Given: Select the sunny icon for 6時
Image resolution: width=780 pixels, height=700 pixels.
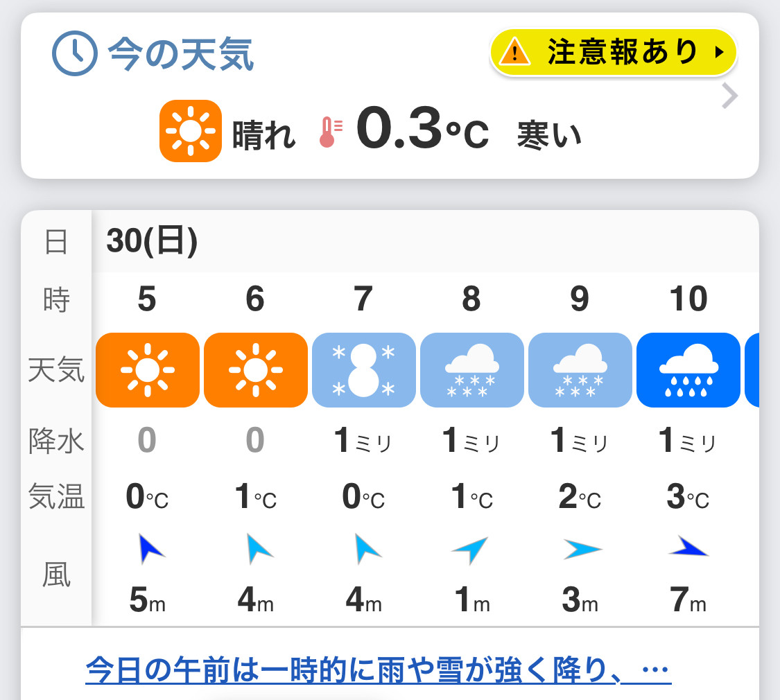Looking at the screenshot, I should (x=256, y=370).
